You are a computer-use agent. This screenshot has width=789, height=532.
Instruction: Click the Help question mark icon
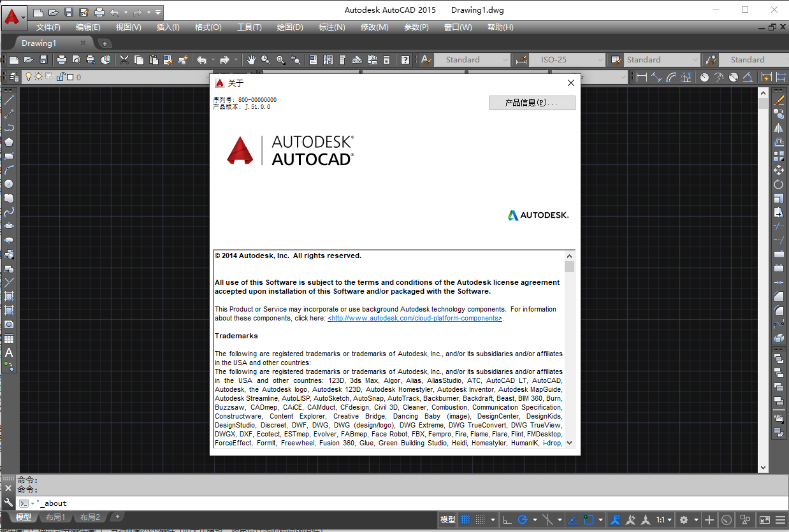(x=405, y=60)
